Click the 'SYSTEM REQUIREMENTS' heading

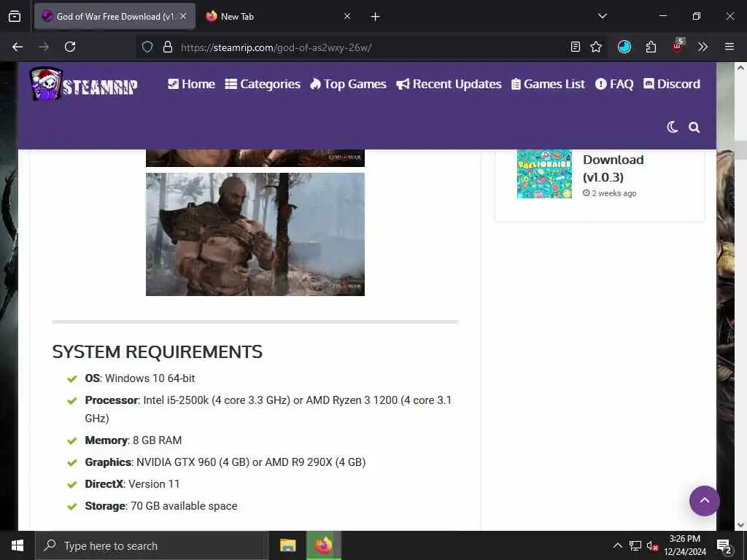(x=158, y=352)
